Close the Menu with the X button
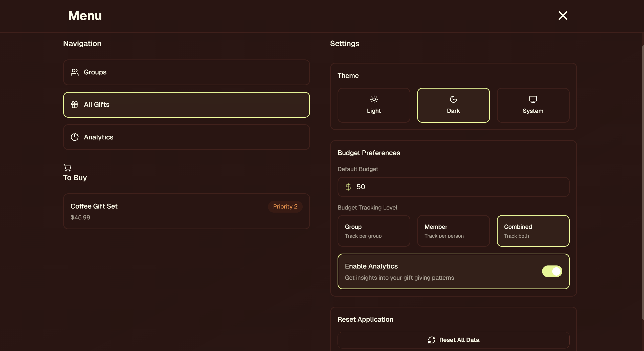The height and width of the screenshot is (351, 644). [x=563, y=16]
